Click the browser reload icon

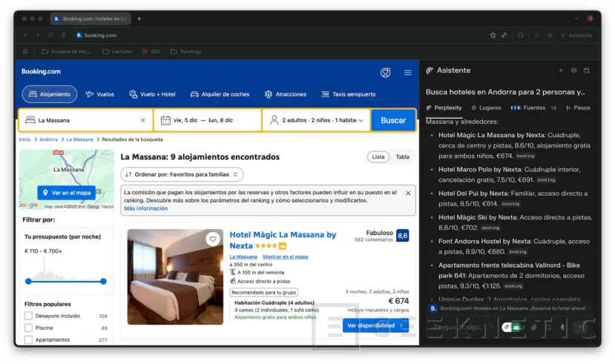pyautogui.click(x=51, y=36)
